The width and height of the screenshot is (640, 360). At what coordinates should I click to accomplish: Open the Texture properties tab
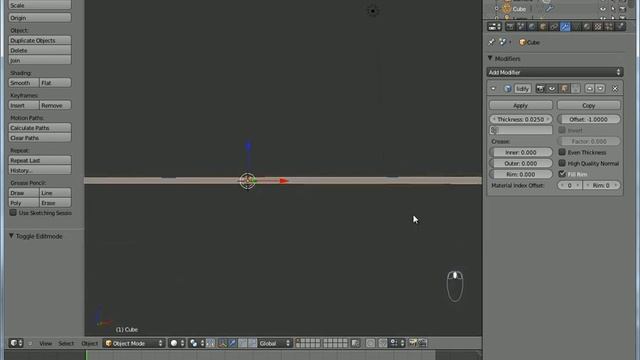coord(598,27)
